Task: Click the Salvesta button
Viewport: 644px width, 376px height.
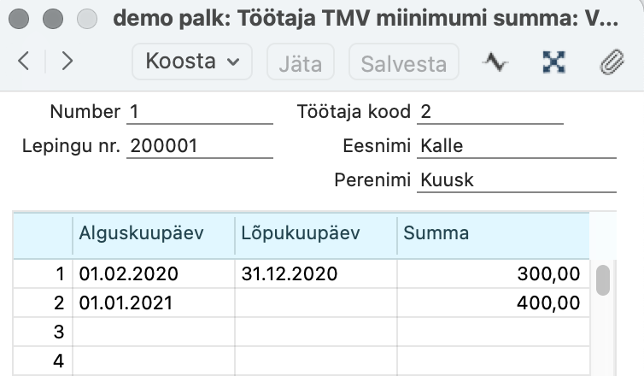Action: [x=404, y=62]
